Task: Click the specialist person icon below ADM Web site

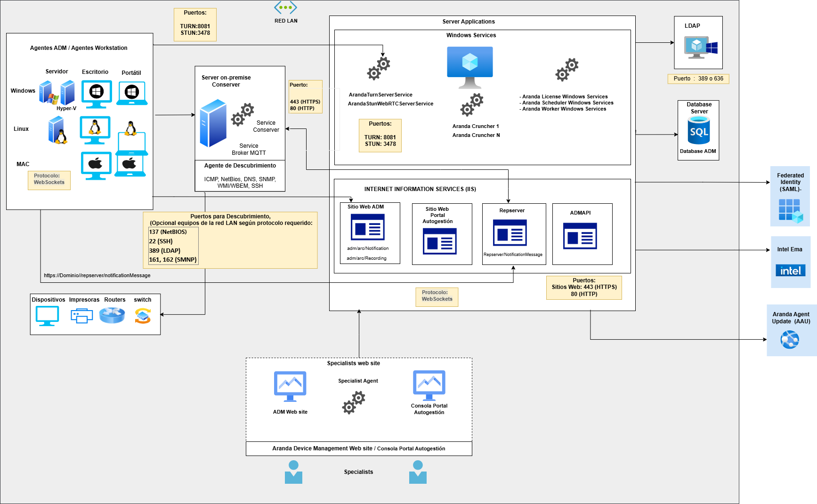Action: point(293,472)
